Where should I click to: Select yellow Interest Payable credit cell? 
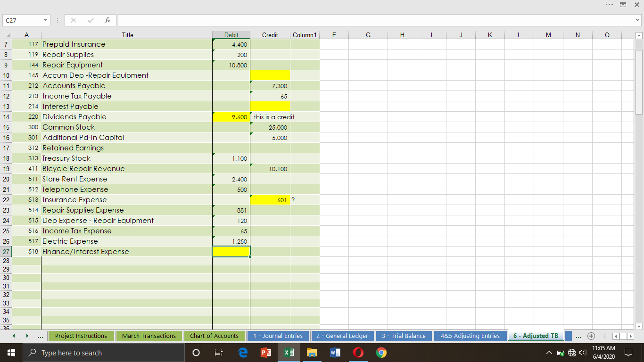[270, 107]
